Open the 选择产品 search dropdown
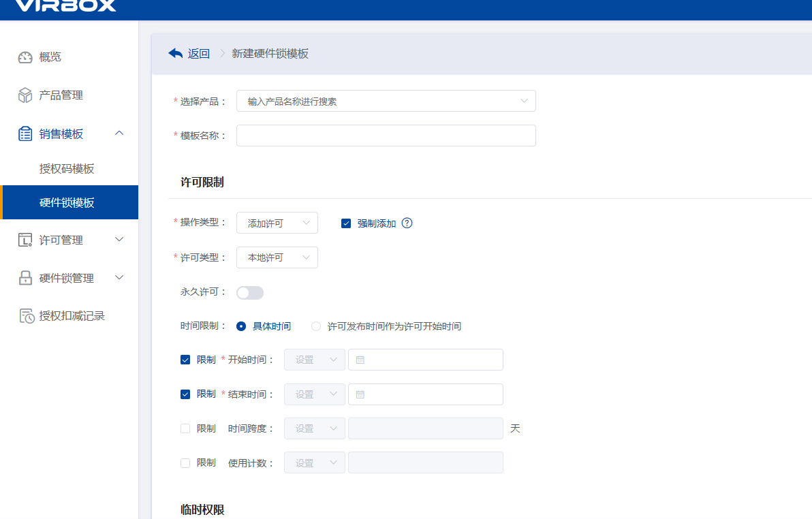The height and width of the screenshot is (519, 812). tap(386, 101)
